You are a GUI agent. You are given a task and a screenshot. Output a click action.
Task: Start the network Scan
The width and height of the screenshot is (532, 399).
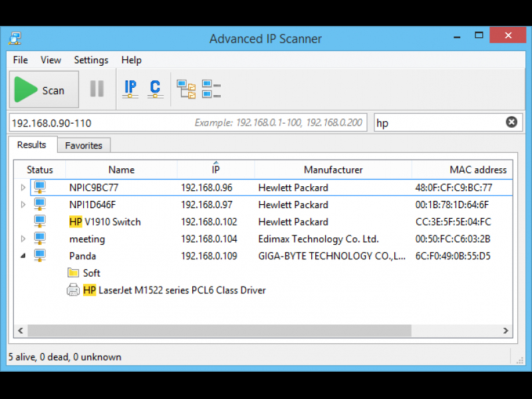pyautogui.click(x=43, y=90)
